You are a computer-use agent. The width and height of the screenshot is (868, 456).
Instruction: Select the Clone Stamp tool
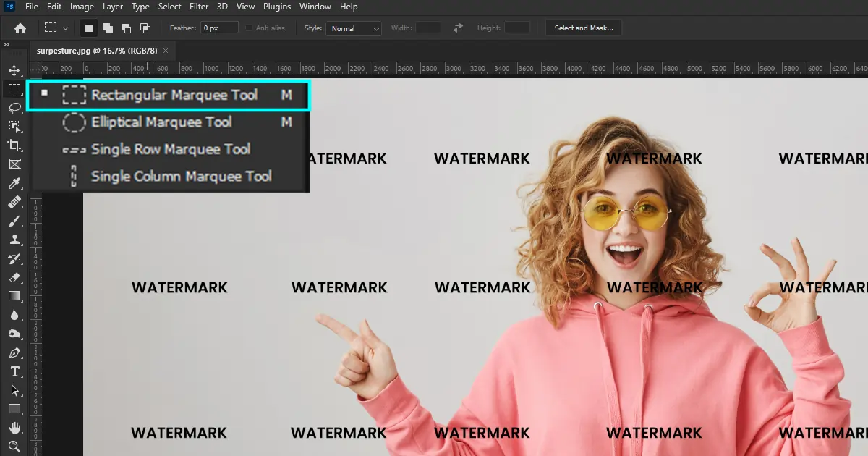14,240
